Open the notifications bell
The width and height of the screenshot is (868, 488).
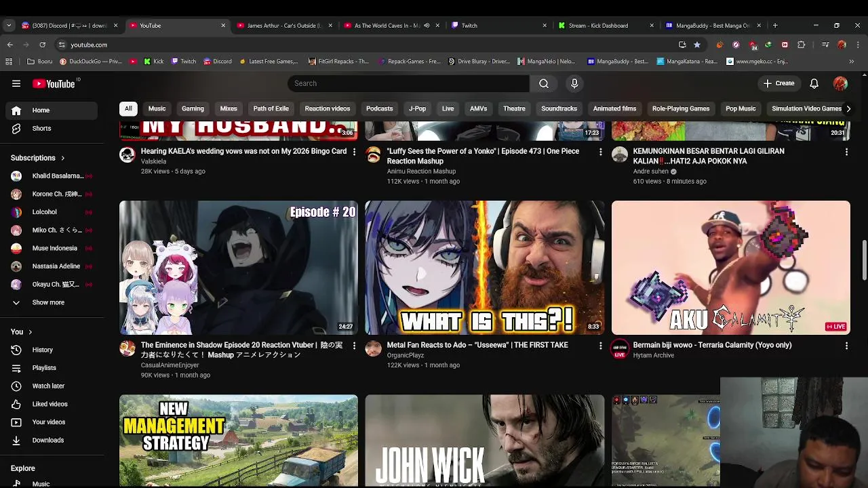click(814, 83)
